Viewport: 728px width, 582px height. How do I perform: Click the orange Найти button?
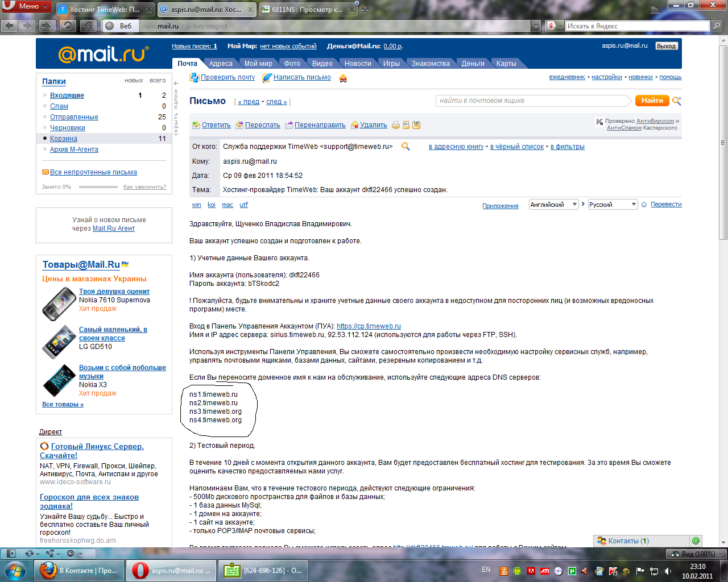[x=652, y=101]
